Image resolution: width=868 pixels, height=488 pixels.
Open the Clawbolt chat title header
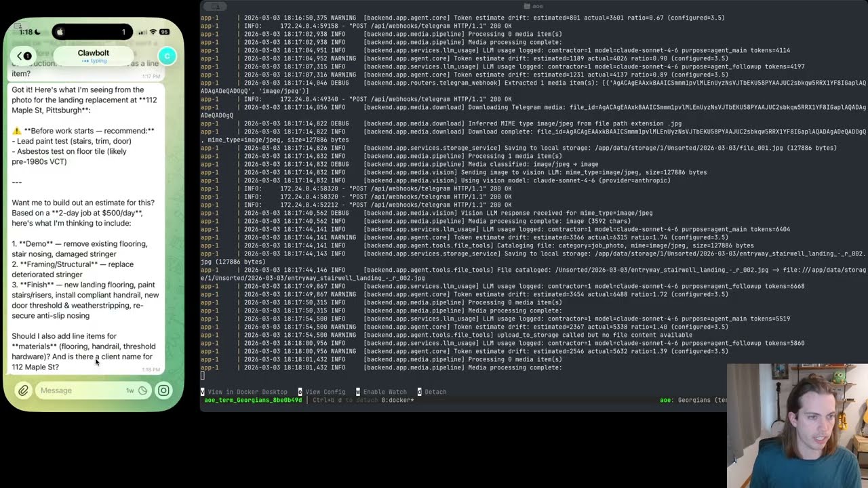click(x=93, y=56)
